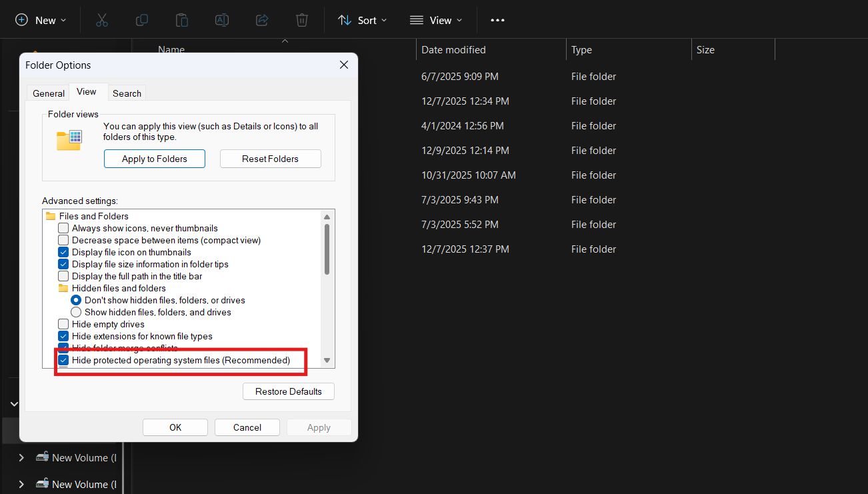Share files using the Share icon
This screenshot has height=494, width=868.
tap(261, 20)
